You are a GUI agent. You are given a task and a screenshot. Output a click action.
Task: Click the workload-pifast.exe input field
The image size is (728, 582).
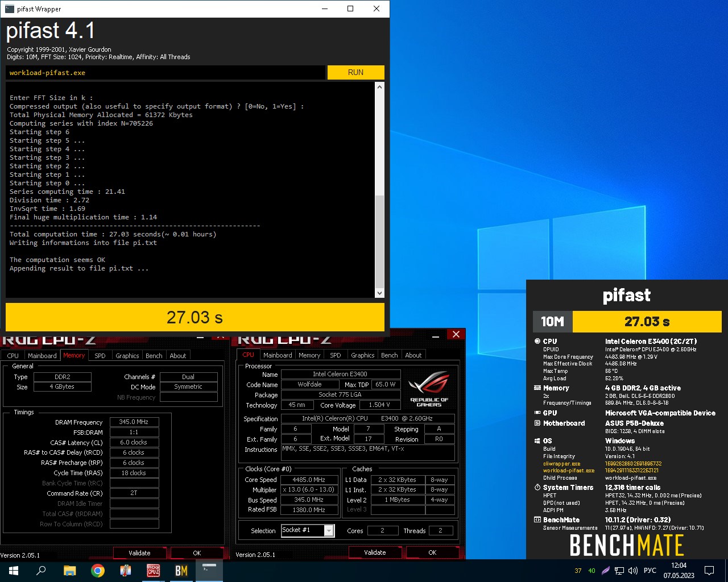(165, 72)
